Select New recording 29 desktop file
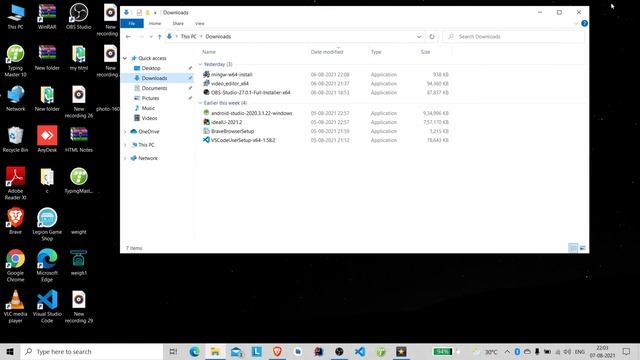This screenshot has height=360, width=640. coord(78,307)
